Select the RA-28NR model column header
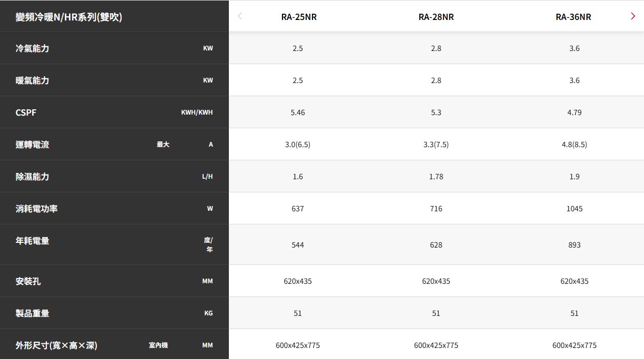The height and width of the screenshot is (359, 644). pos(436,17)
